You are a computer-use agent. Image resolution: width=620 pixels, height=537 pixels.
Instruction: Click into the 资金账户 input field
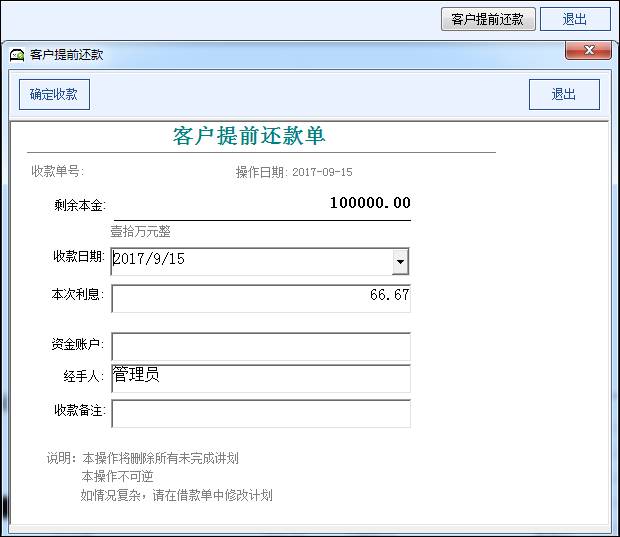(x=260, y=346)
